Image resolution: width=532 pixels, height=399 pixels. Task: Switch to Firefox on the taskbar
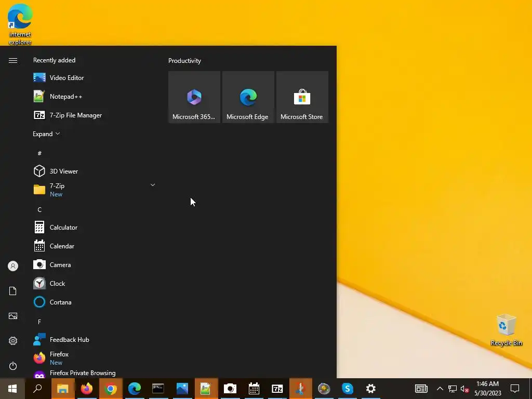87,389
